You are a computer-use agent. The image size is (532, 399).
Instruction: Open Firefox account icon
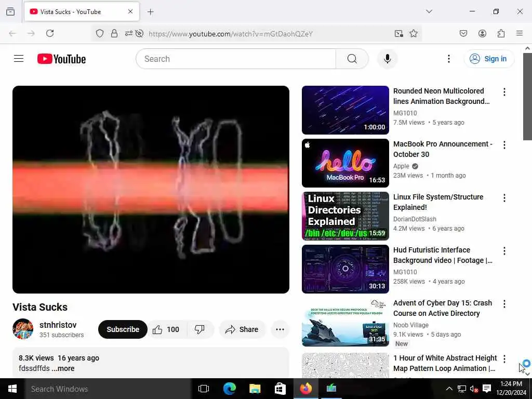pyautogui.click(x=482, y=33)
